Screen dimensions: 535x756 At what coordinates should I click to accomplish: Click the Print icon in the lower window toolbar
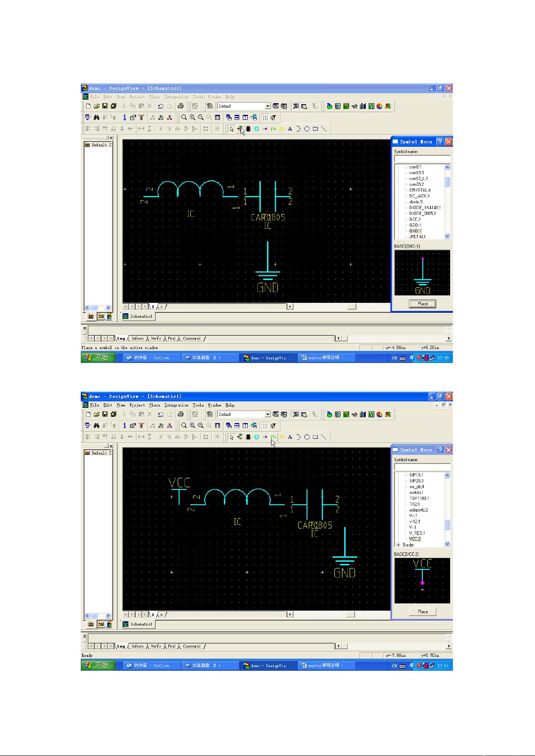180,415
